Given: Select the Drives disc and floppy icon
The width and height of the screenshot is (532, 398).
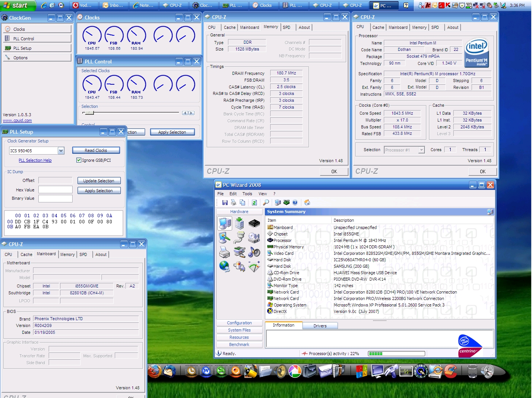Looking at the screenshot, I should click(254, 238).
